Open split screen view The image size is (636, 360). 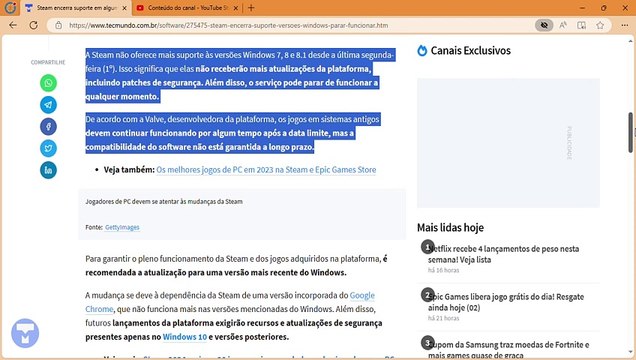click(x=582, y=25)
